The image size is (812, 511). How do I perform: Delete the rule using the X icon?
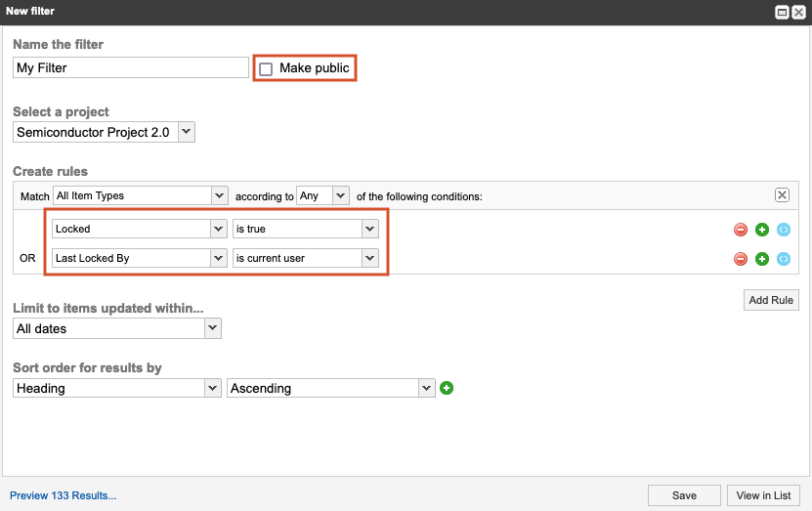782,195
